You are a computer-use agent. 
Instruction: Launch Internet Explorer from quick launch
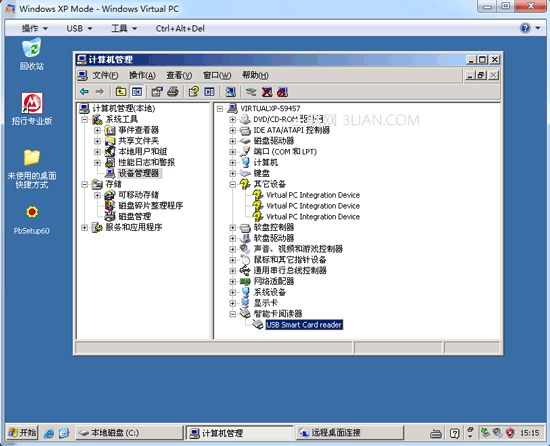point(49,433)
